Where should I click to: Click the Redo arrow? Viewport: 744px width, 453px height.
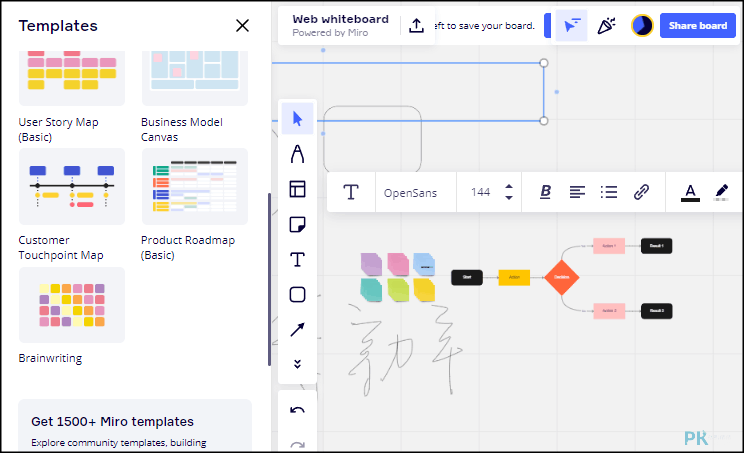pyautogui.click(x=298, y=444)
